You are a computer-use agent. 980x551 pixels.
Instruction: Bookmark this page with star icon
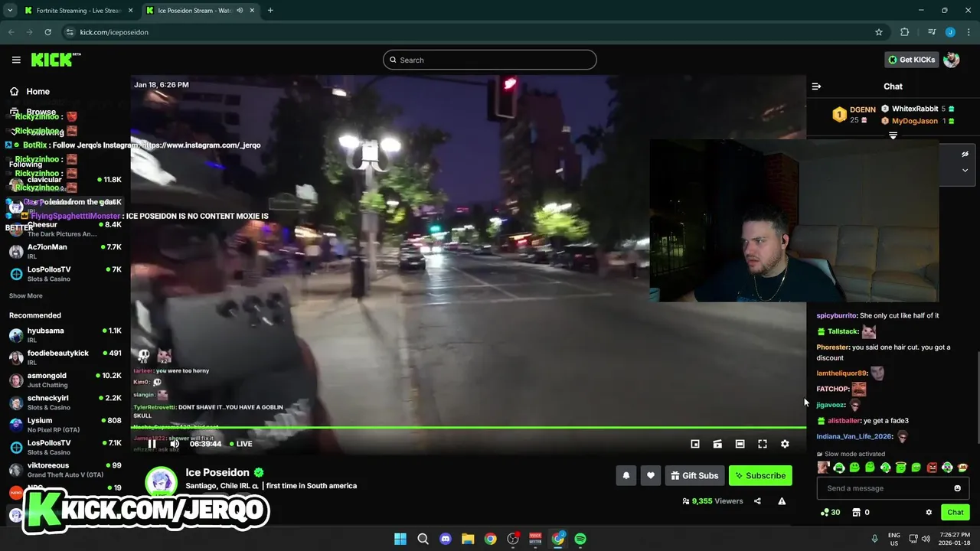(879, 32)
